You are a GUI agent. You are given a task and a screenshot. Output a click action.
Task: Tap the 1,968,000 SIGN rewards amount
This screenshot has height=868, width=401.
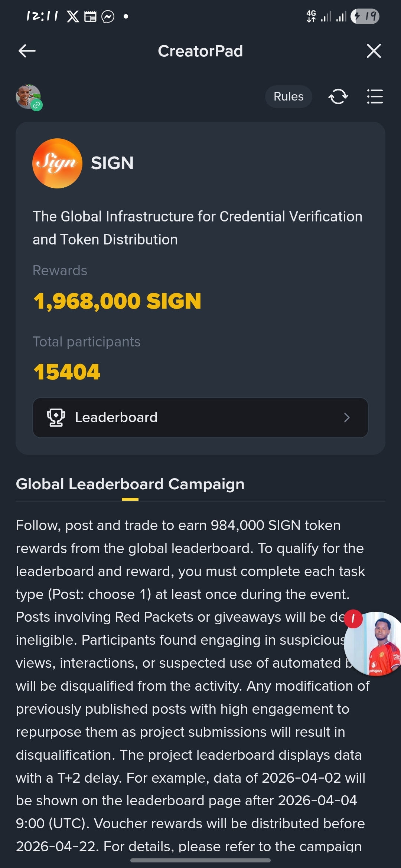tap(117, 301)
